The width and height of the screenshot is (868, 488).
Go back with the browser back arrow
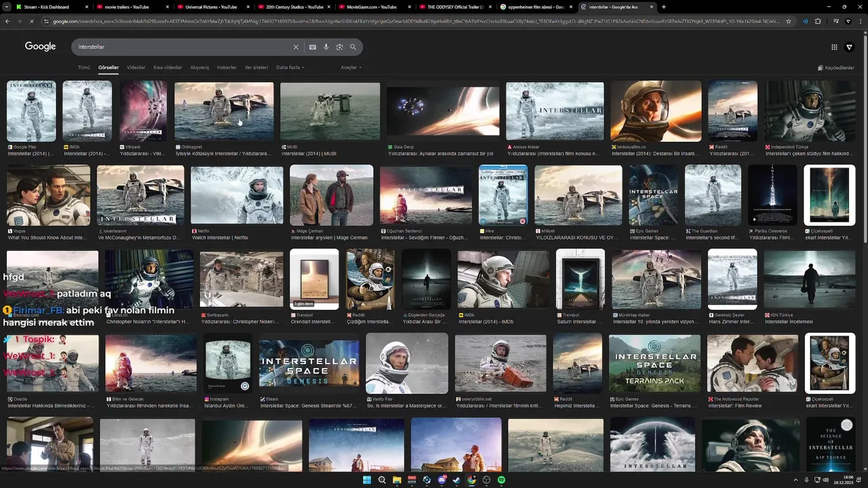[x=7, y=21]
